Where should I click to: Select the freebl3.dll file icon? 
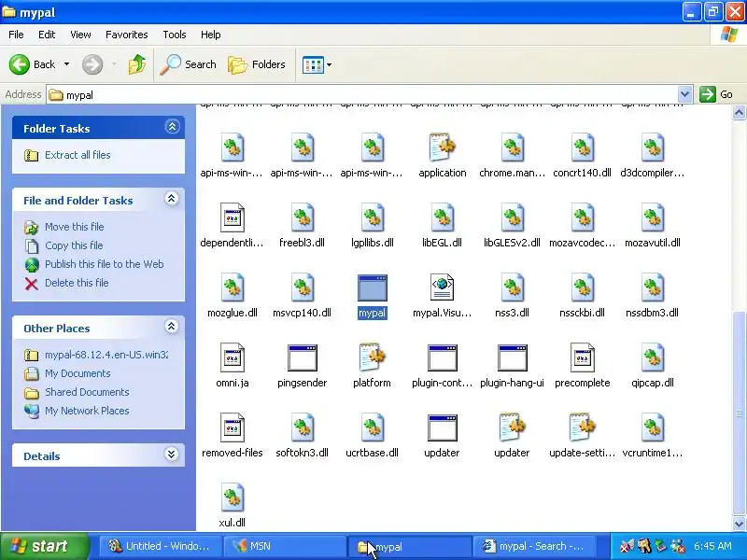tap(302, 217)
